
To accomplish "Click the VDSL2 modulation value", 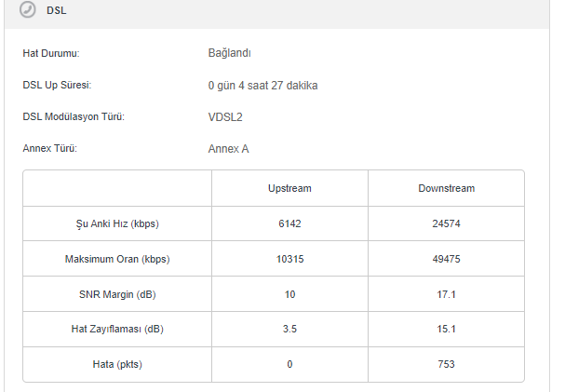I will point(226,117).
